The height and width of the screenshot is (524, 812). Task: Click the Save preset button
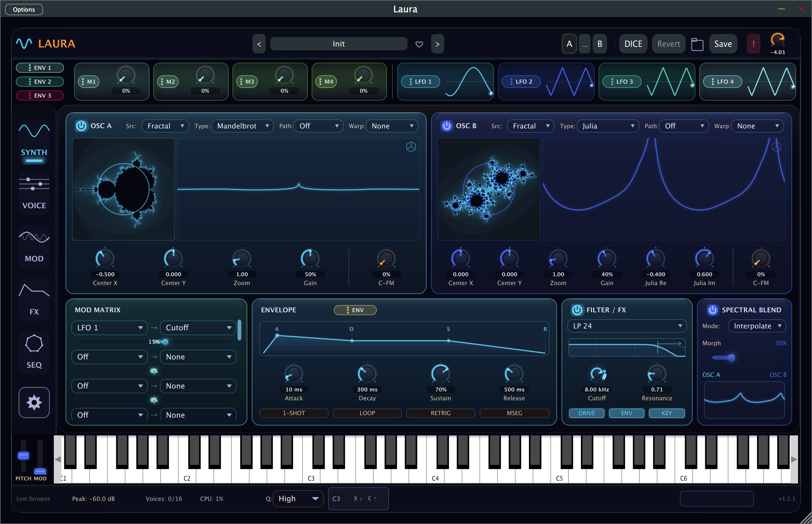click(x=723, y=44)
